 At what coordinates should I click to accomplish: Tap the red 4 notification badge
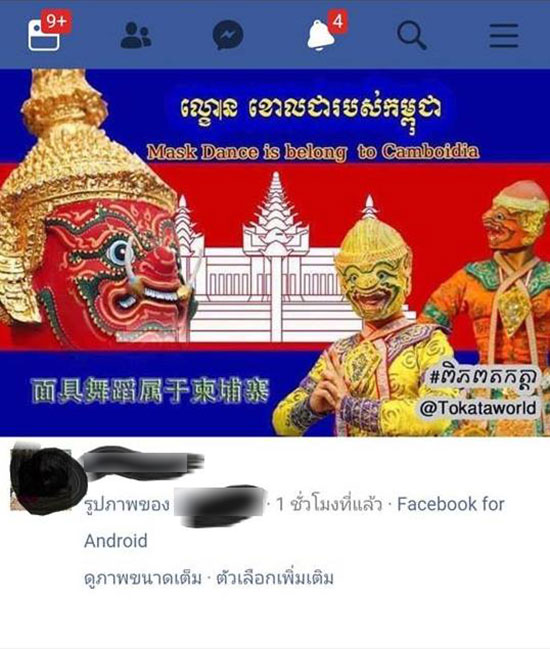coord(338,22)
